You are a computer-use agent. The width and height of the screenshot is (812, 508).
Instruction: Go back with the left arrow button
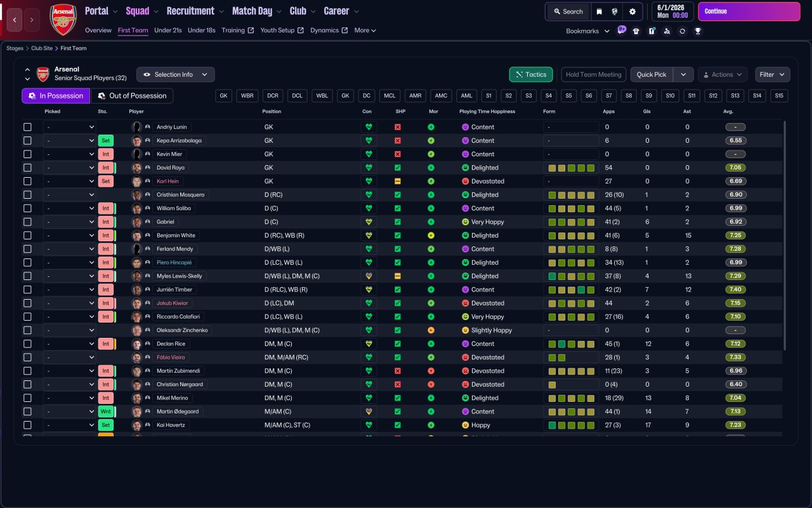pyautogui.click(x=15, y=20)
